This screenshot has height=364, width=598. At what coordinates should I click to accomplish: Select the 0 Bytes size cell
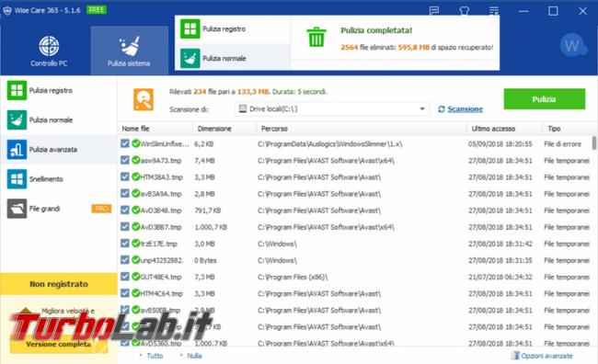(x=205, y=261)
